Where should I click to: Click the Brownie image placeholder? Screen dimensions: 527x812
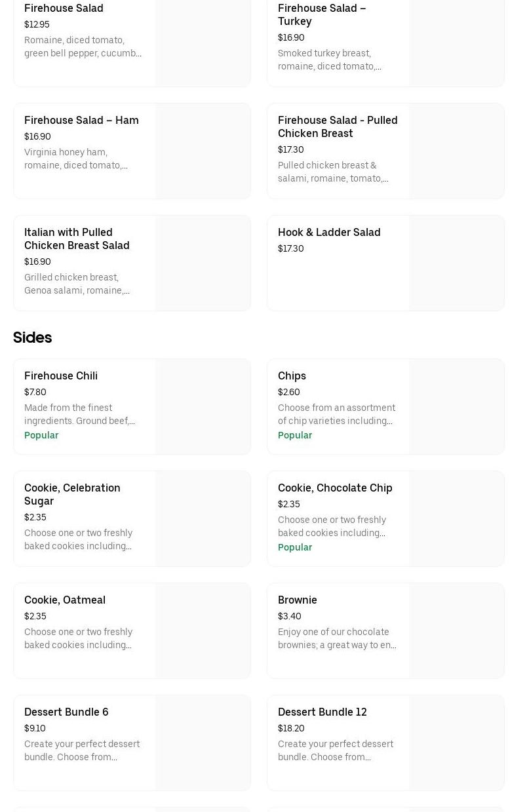(x=456, y=630)
